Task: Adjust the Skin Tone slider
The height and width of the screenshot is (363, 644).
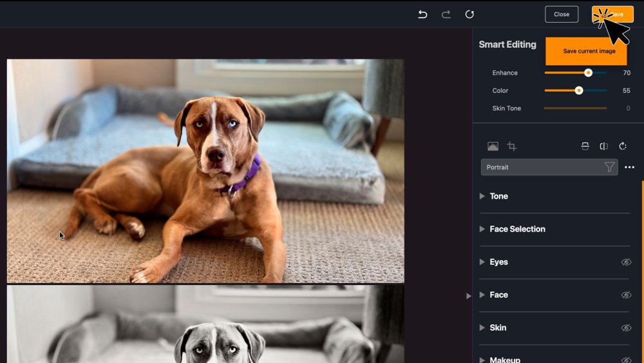Action: tap(576, 108)
